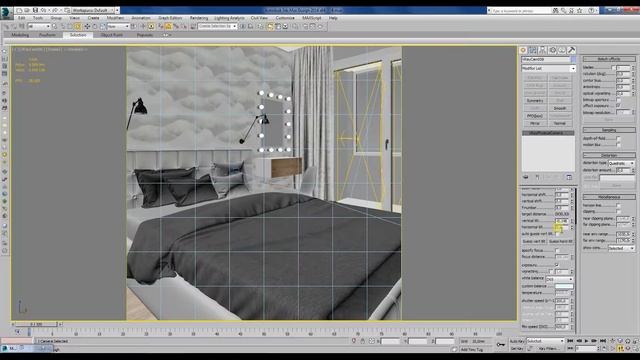
Task: Open the Utilities hammer panel
Action: click(x=571, y=50)
